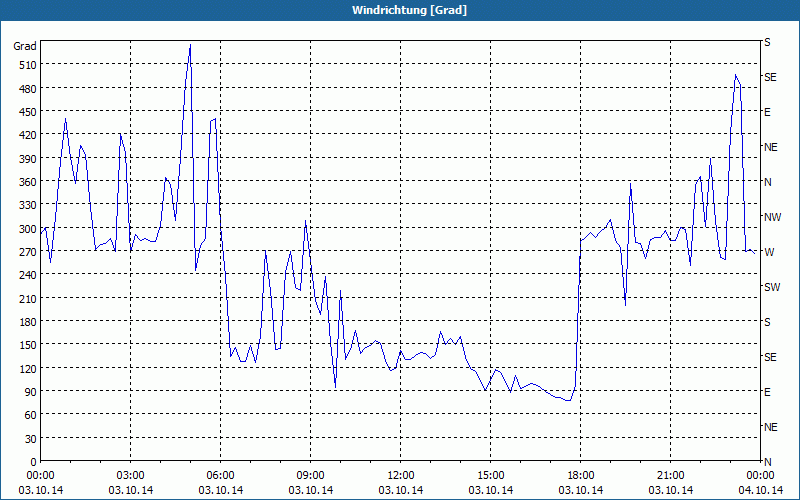The image size is (800, 500).
Task: Select the 270 degree axis label
Action: pyautogui.click(x=28, y=252)
